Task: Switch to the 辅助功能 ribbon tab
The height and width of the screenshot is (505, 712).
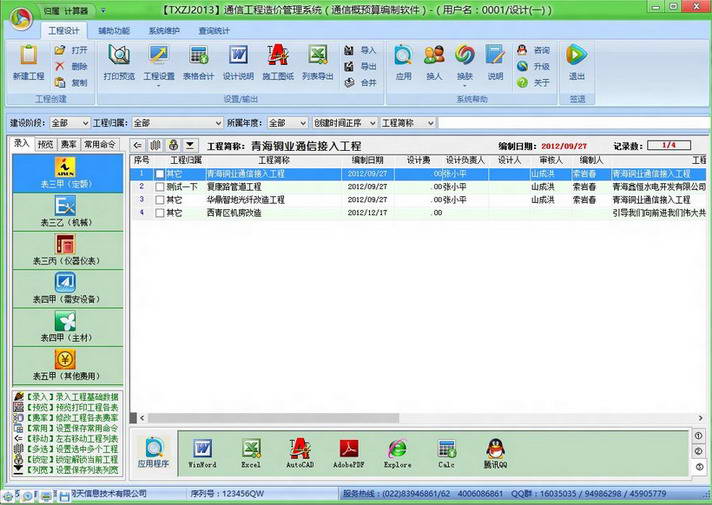Action: point(114,31)
